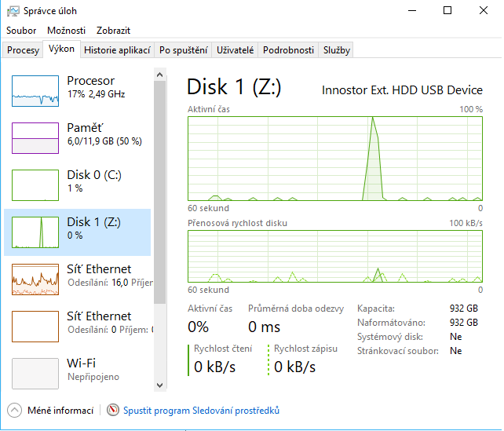Image resolution: width=504 pixels, height=431 pixels.
Task: Open the Možnosti menu
Action: pos(66,31)
